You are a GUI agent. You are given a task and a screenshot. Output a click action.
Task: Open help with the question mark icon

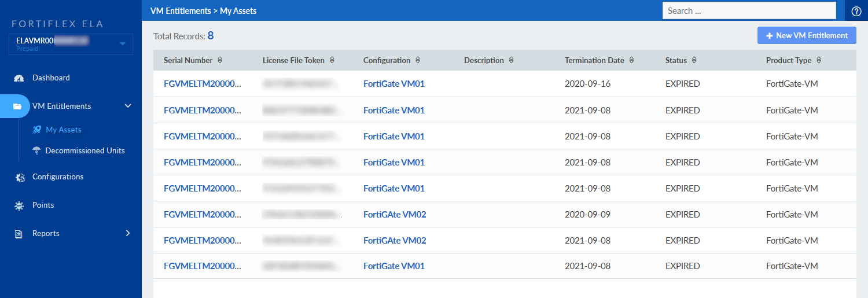point(856,11)
